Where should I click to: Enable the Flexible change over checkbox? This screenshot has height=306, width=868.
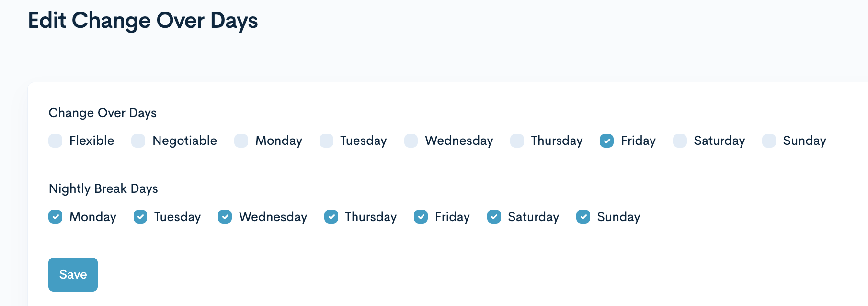(56, 141)
